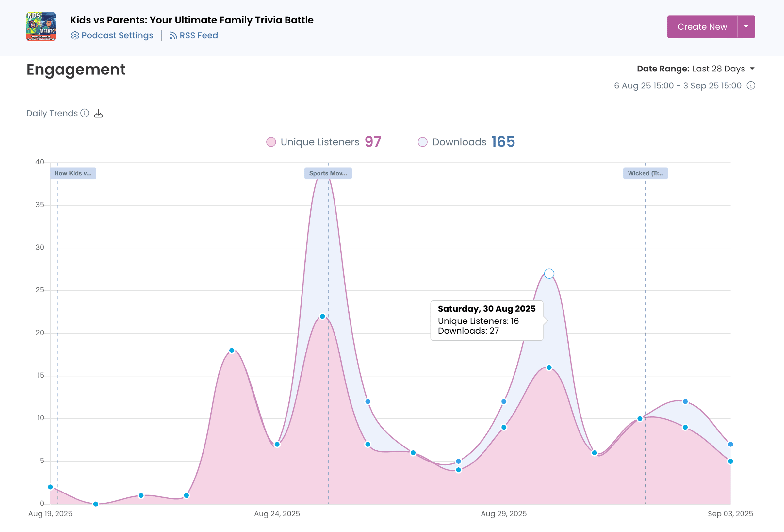This screenshot has width=784, height=532.
Task: Click the Create New button
Action: [702, 27]
